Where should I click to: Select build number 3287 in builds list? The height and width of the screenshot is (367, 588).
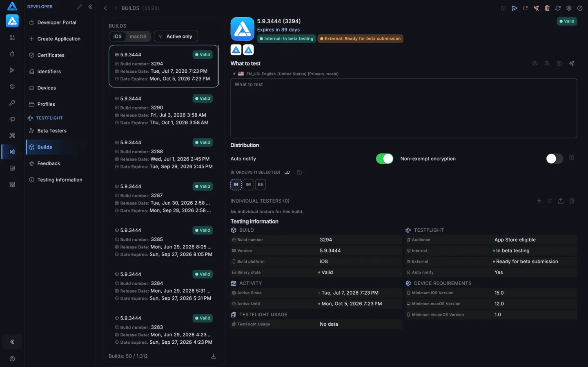click(x=164, y=198)
